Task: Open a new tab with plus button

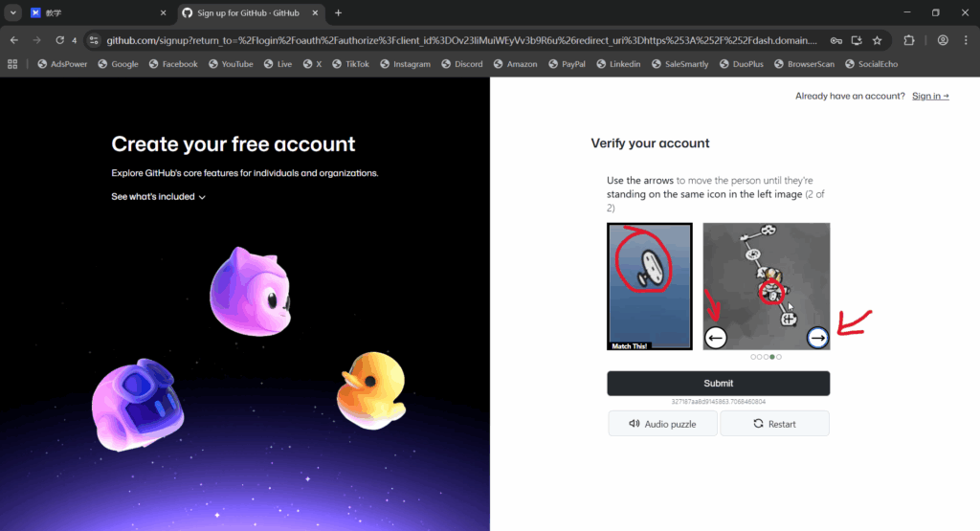Action: pos(338,13)
